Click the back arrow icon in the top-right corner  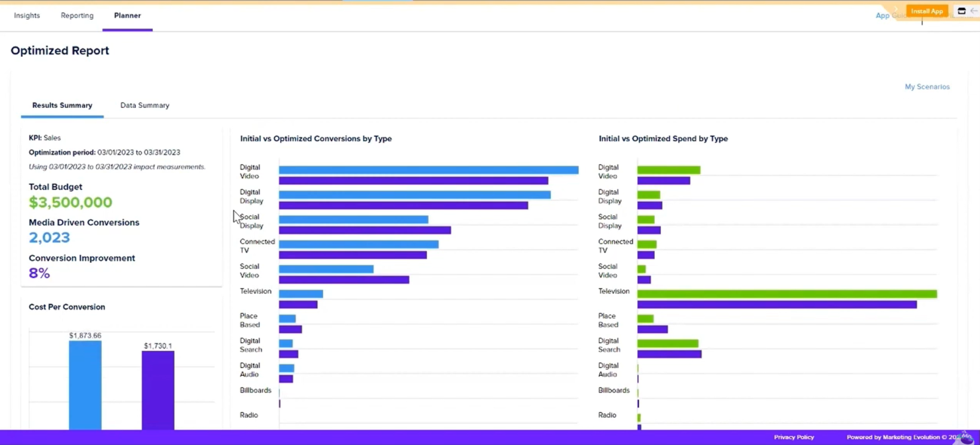tap(973, 11)
